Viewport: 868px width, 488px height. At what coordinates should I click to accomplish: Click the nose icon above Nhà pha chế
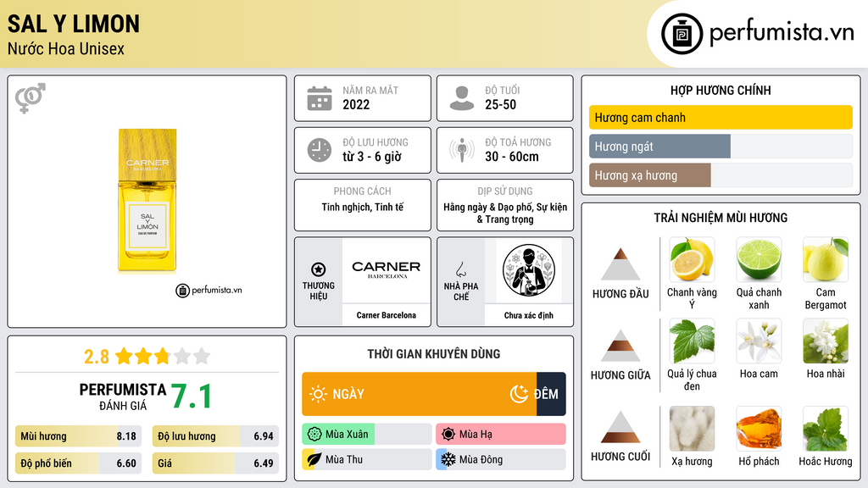tap(460, 269)
